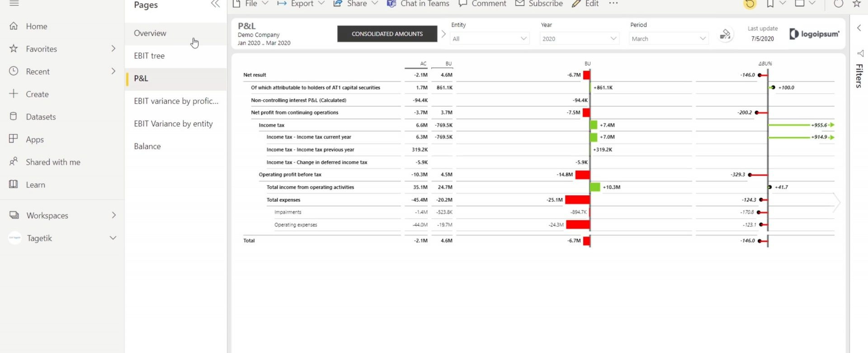The image size is (868, 353).
Task: Click the clear filters eraser icon
Action: coord(725,35)
